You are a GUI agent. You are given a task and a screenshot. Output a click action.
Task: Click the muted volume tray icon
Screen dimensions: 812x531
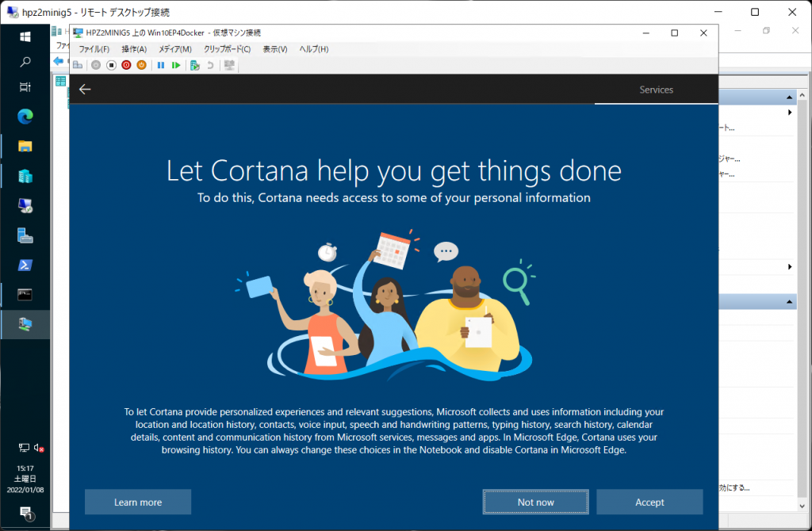click(x=39, y=448)
